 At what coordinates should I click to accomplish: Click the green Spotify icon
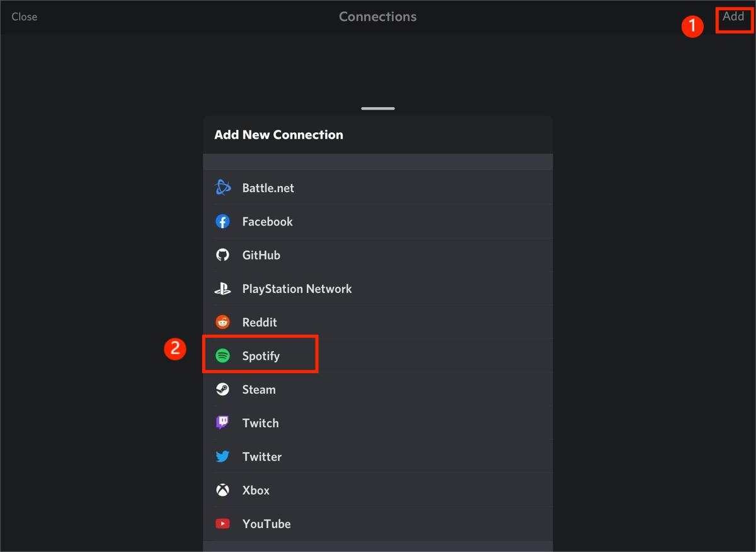(222, 355)
